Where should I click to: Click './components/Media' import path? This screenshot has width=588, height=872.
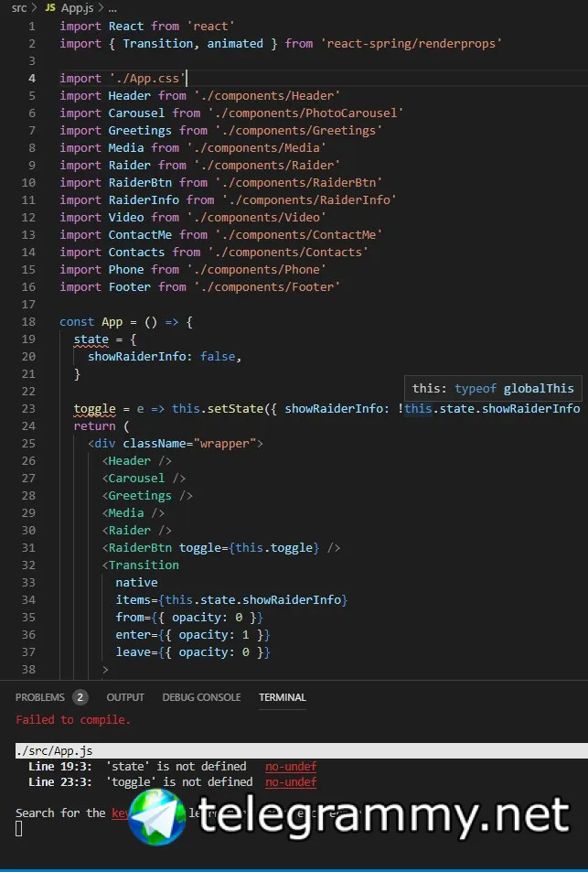pos(256,148)
